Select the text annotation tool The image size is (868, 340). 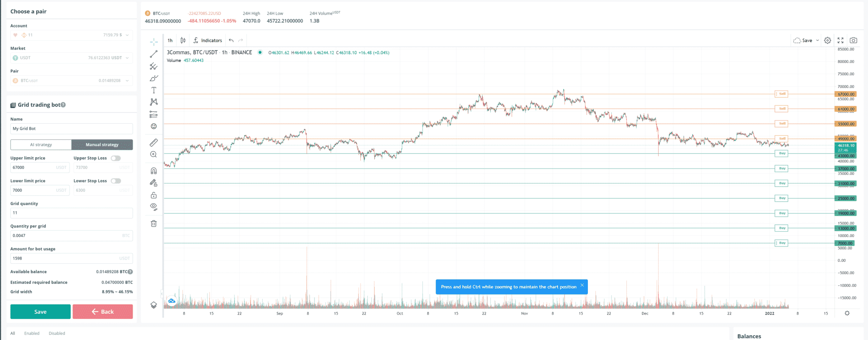154,90
